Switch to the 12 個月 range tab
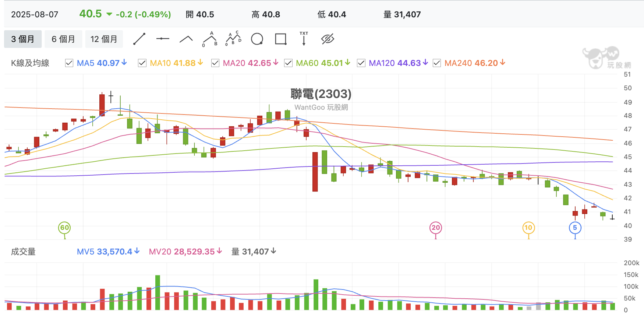This screenshot has height=316, width=644. coord(104,39)
